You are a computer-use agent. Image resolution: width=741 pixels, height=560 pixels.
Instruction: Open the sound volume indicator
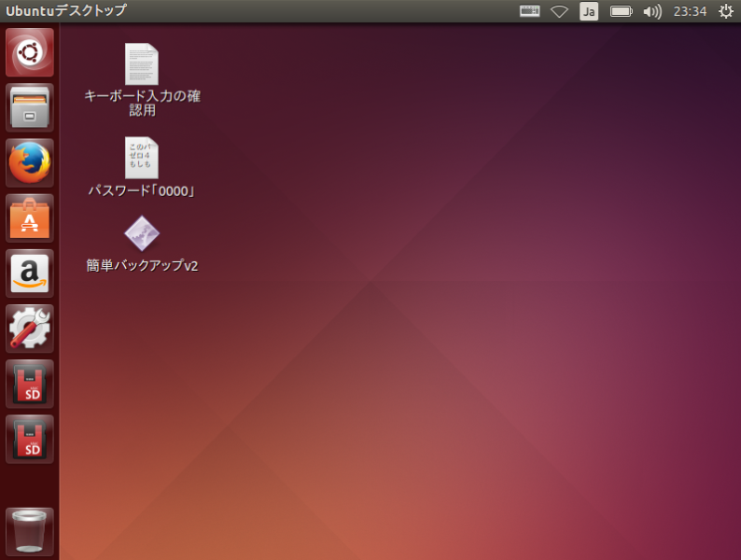(x=652, y=11)
